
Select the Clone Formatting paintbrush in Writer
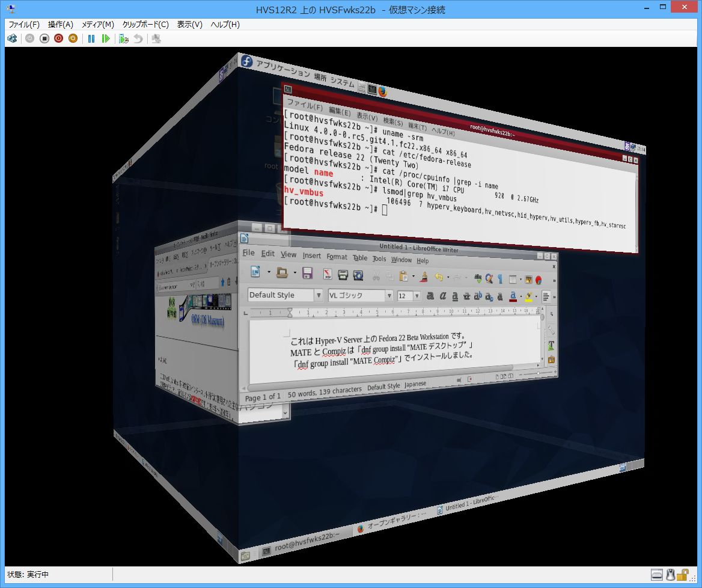pos(424,277)
